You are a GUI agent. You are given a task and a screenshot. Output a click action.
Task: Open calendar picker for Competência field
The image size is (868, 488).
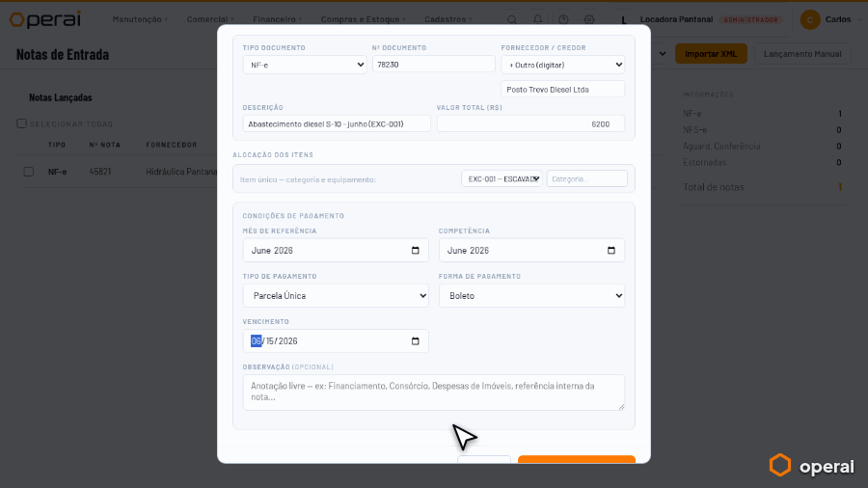coord(611,251)
